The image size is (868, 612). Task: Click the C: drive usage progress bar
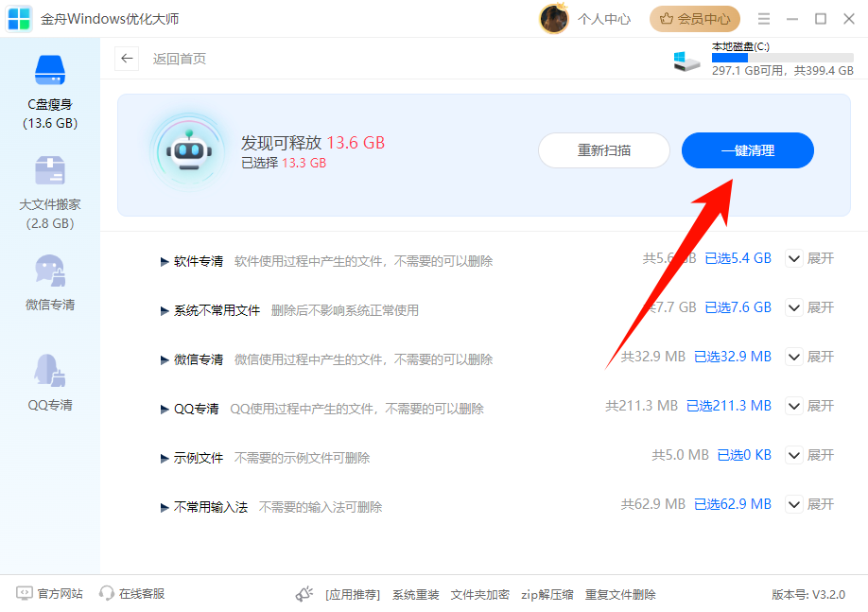point(782,59)
